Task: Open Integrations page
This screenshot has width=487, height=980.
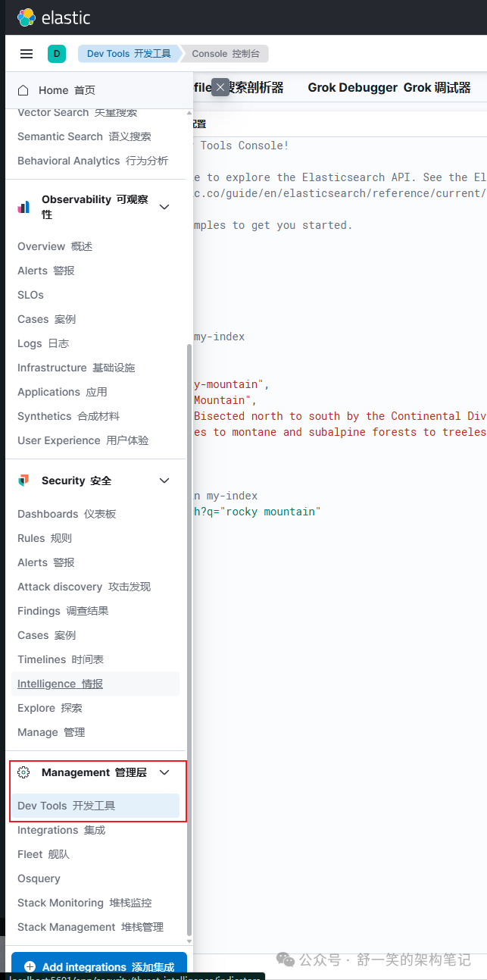Action: (x=61, y=830)
